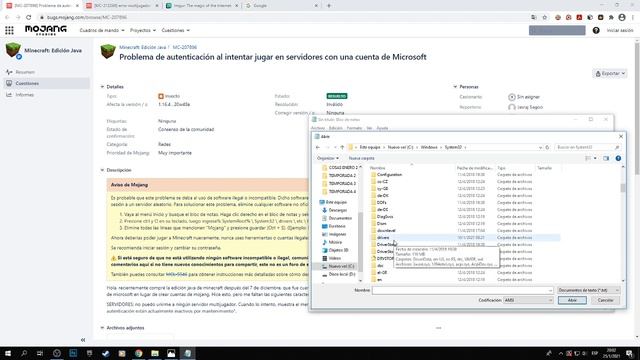Toggle the preview pane in Abrir dialog

tap(606, 158)
